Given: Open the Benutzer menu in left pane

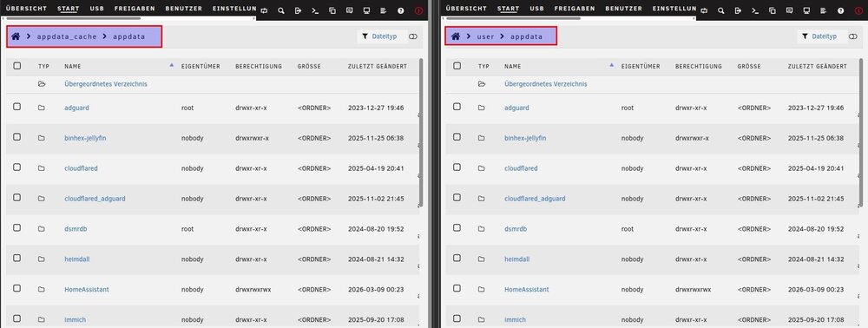Looking at the screenshot, I should point(184,9).
